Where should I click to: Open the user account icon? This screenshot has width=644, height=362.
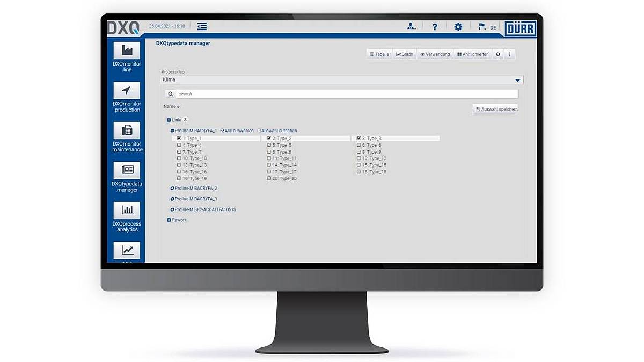[411, 26]
